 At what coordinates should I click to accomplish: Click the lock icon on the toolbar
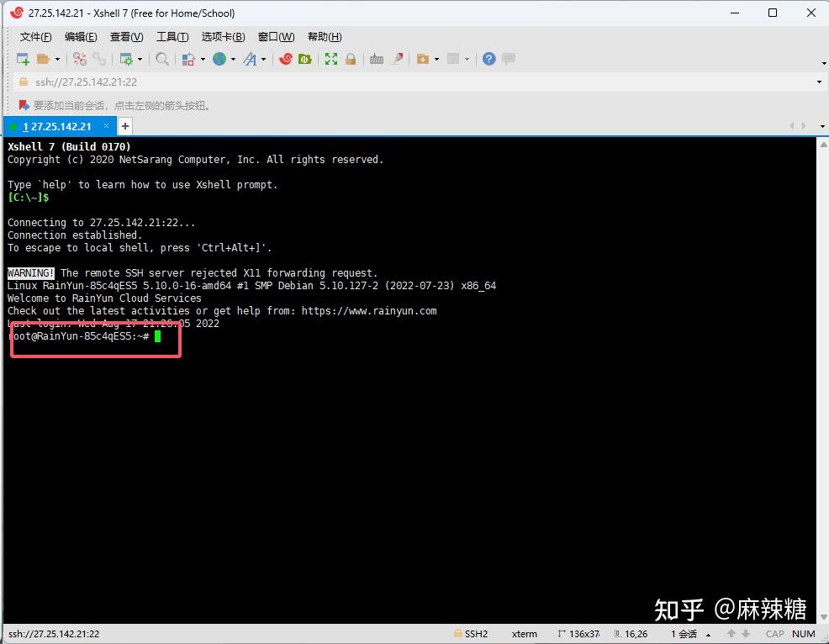[x=351, y=59]
